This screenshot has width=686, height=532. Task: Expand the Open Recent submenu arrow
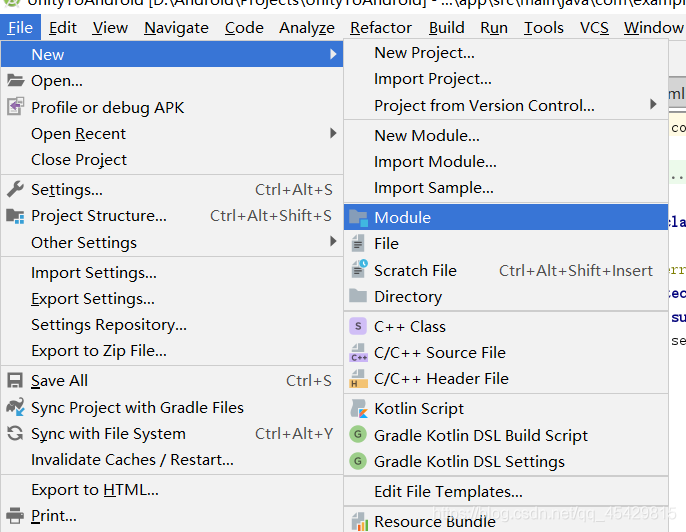tap(333, 133)
